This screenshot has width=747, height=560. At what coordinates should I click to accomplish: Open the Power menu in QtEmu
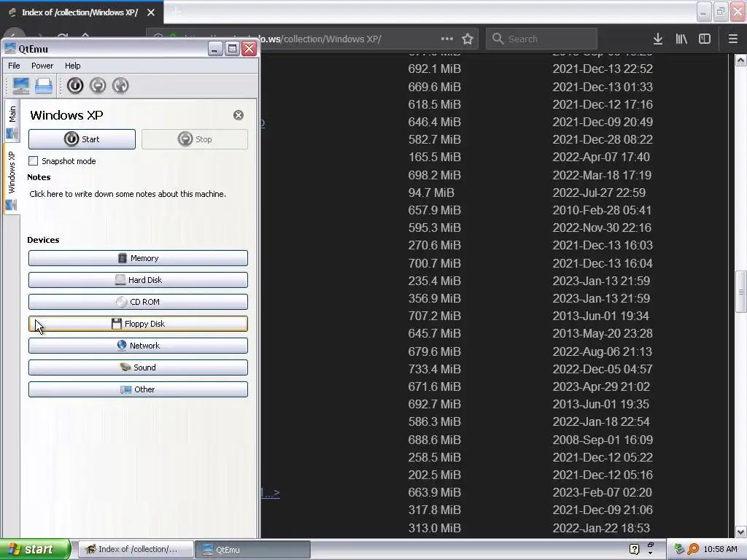pyautogui.click(x=42, y=66)
